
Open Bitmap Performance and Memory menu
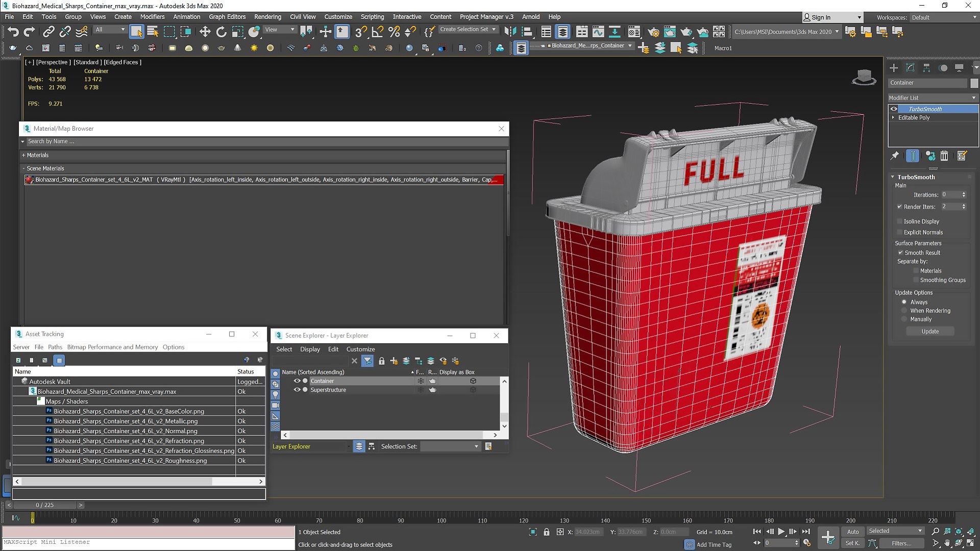112,347
